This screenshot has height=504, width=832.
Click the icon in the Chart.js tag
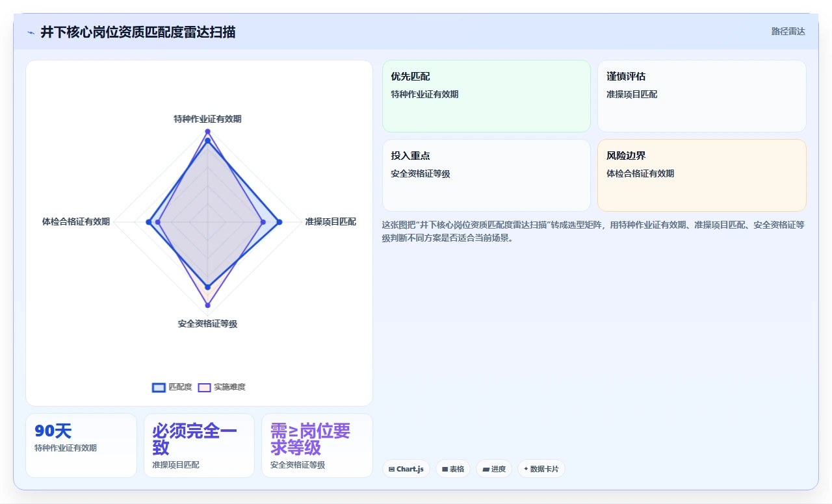[391, 469]
